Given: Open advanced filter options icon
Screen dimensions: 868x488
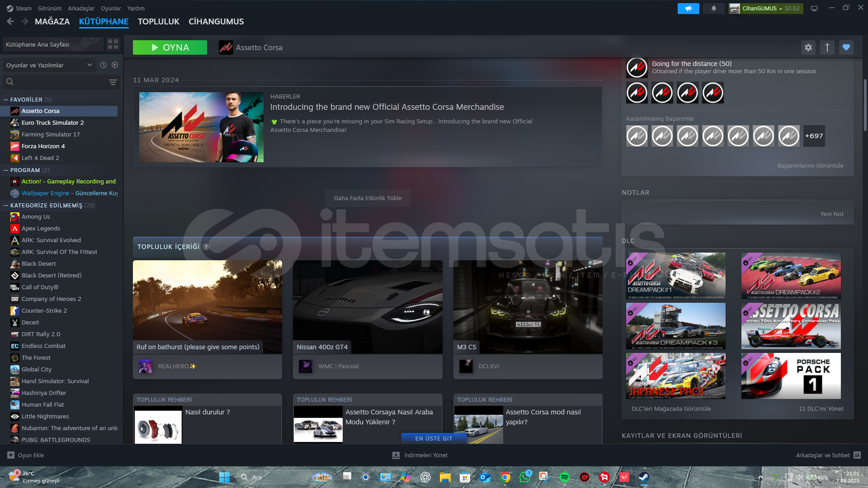Looking at the screenshot, I should coord(113,82).
